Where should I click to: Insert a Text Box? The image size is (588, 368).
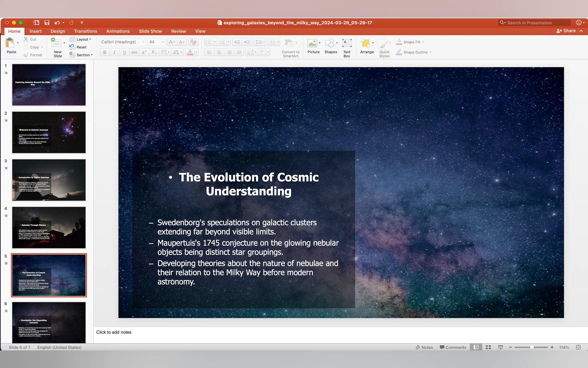point(347,48)
